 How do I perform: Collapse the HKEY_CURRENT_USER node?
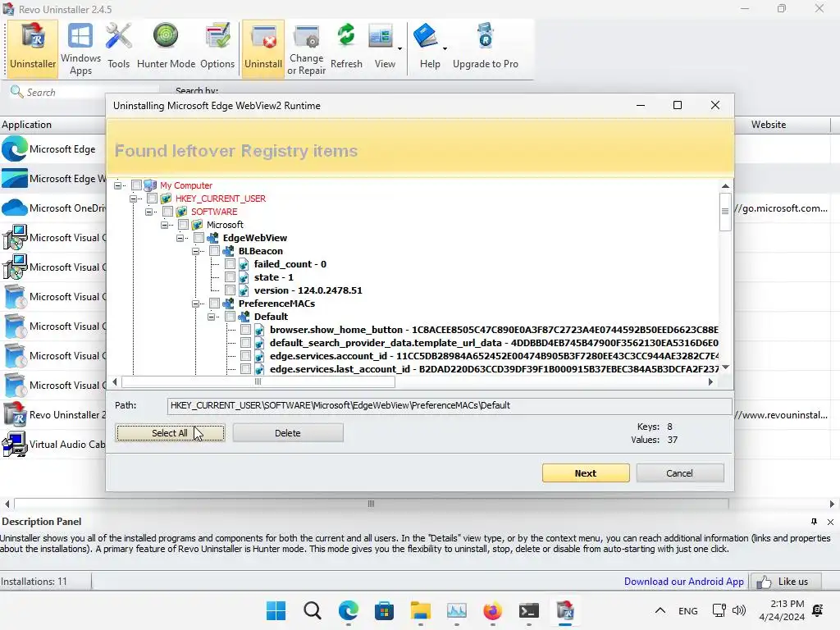coord(133,199)
